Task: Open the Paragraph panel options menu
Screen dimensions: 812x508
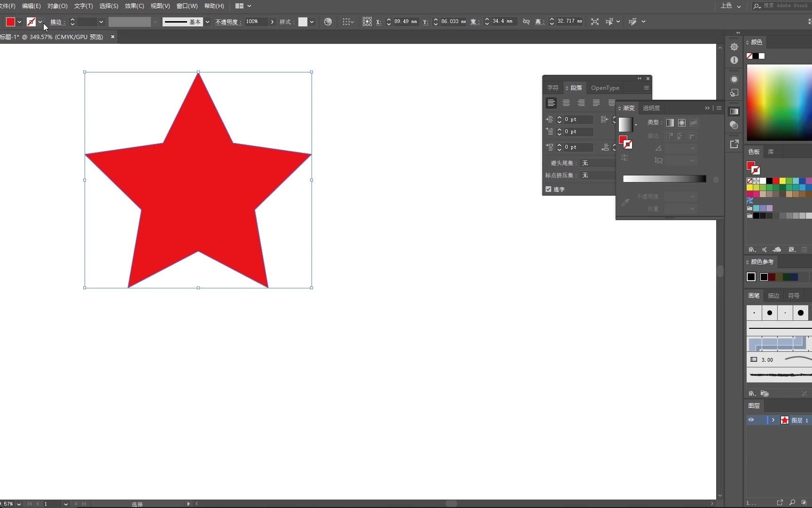Action: pyautogui.click(x=646, y=88)
